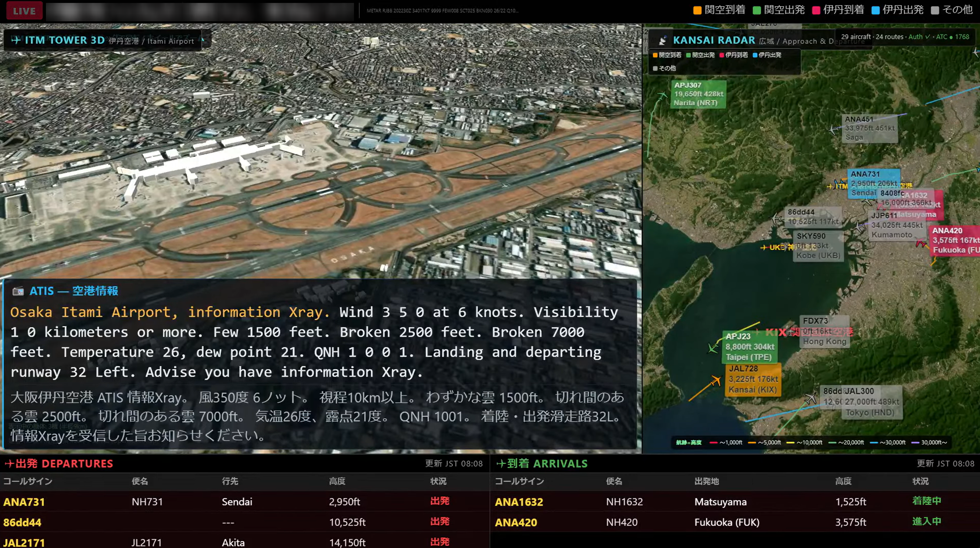Click the JJP611 aircraft icon on radar
Image resolution: width=980 pixels, height=548 pixels.
click(860, 226)
